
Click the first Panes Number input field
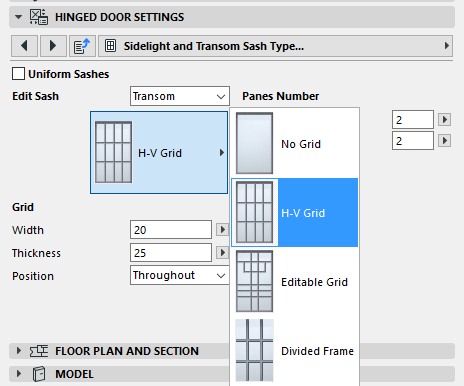413,120
